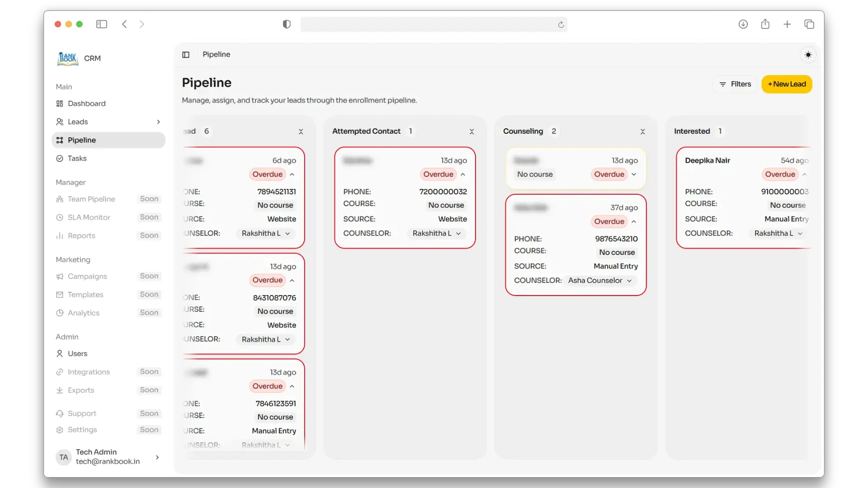Viewport: 868px width, 488px height.
Task: Collapse the 37d ago Counseling card
Action: coord(634,221)
